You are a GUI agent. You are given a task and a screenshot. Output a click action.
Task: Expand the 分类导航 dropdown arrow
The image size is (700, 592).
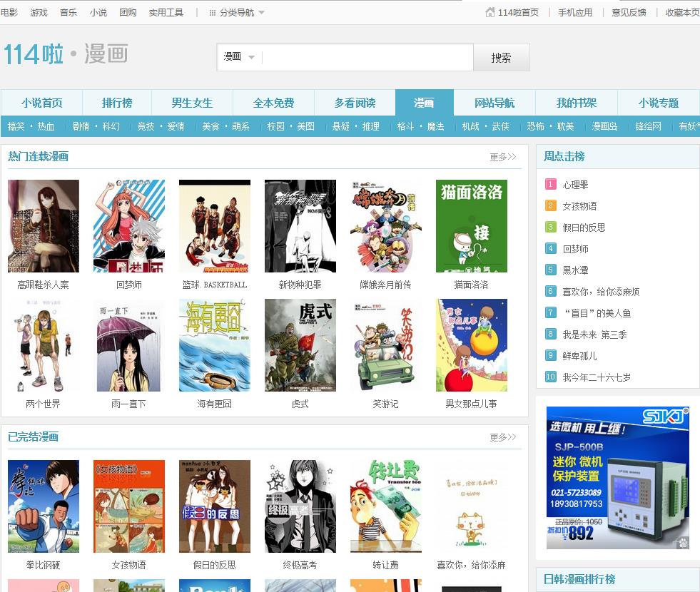[262, 13]
